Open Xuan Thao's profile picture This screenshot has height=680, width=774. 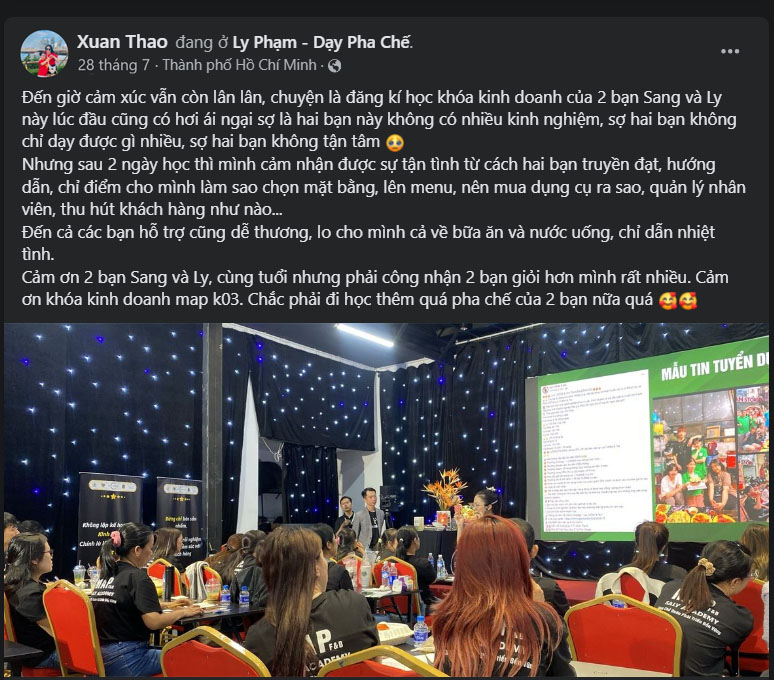44,53
